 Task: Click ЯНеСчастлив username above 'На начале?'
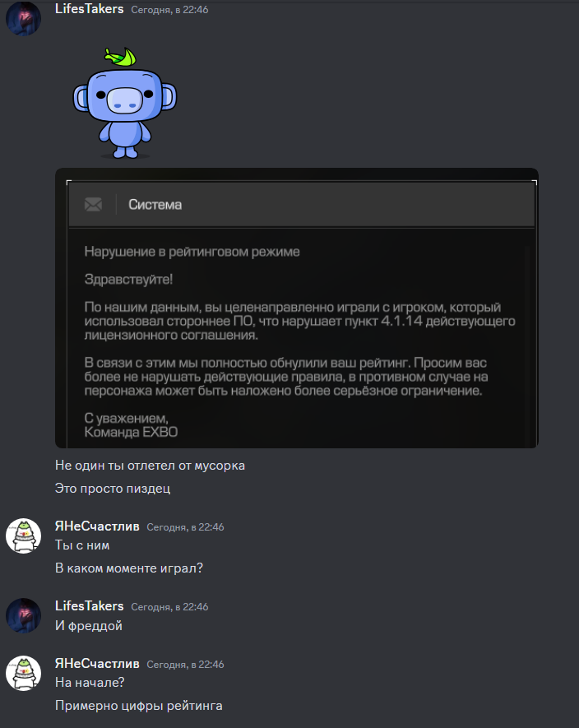pos(97,664)
